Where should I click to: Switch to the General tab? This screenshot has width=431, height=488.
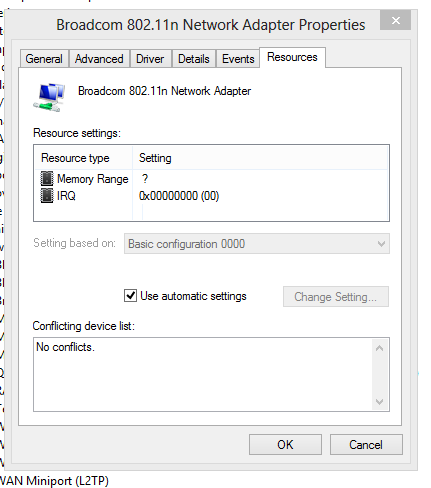44,59
